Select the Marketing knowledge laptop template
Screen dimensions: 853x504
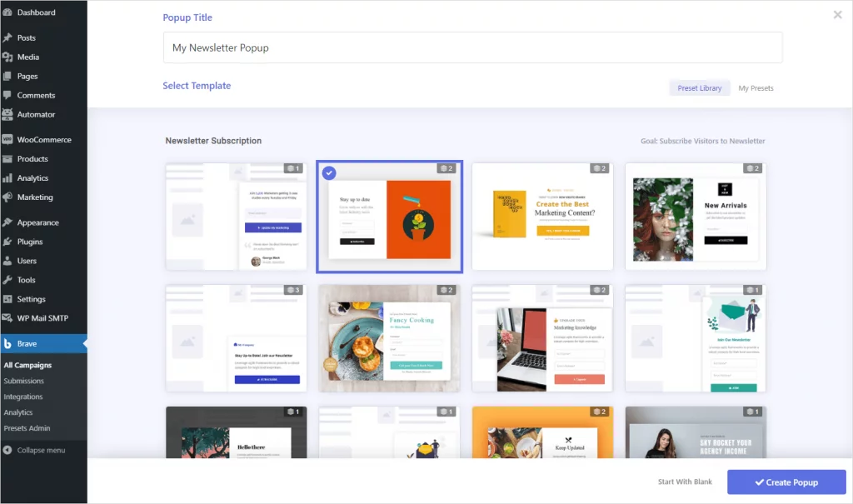[x=542, y=338]
